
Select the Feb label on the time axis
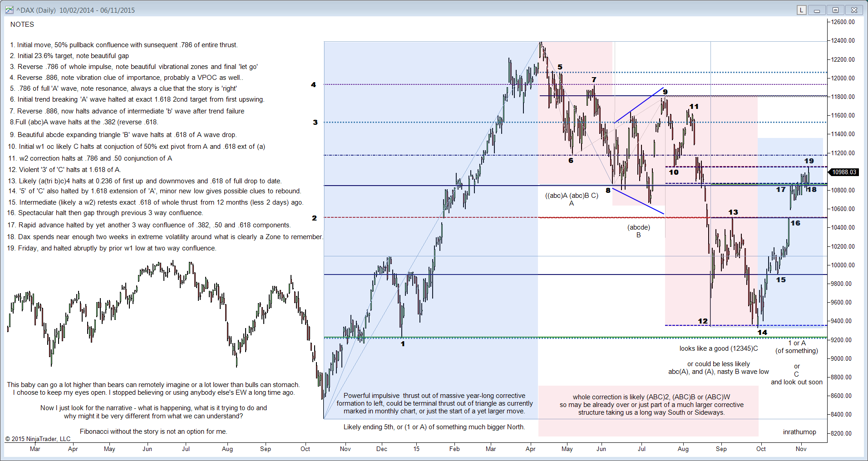tap(454, 449)
